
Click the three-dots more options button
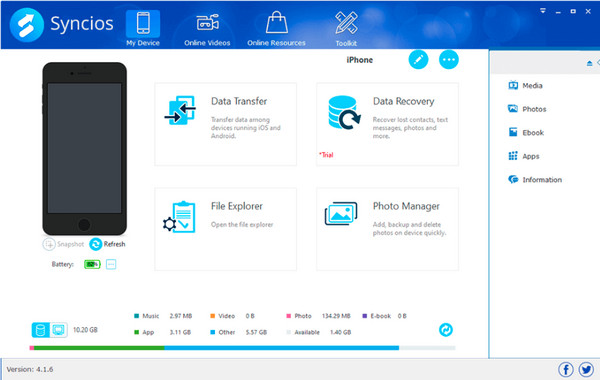pyautogui.click(x=448, y=60)
